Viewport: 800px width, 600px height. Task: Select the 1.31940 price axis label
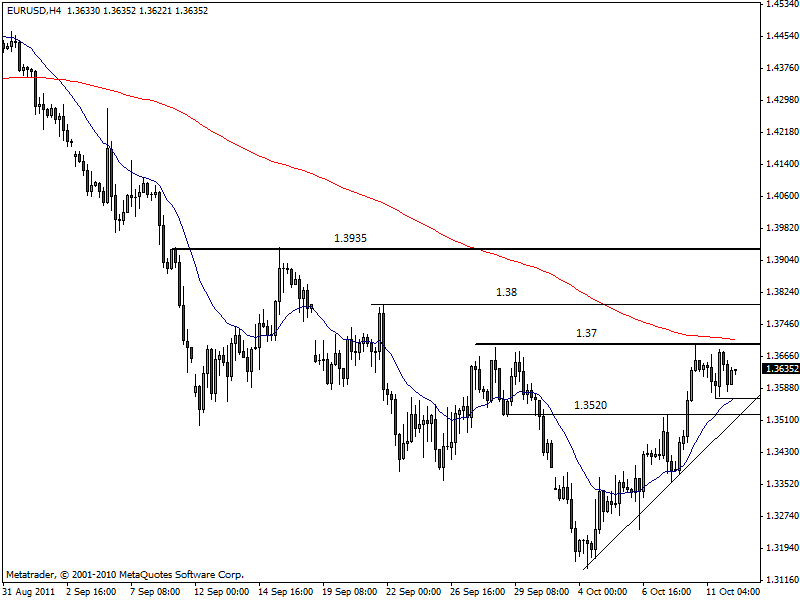click(780, 547)
